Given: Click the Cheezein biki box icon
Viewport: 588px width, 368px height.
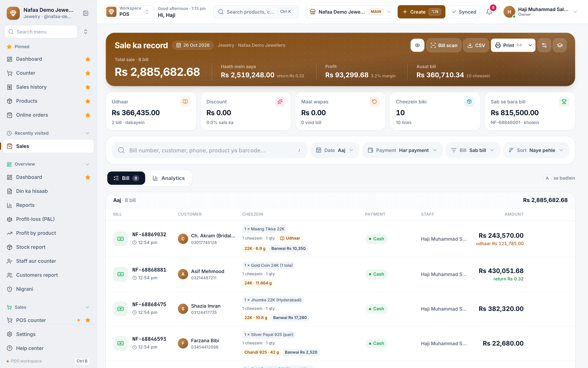Looking at the screenshot, I should point(469,102).
